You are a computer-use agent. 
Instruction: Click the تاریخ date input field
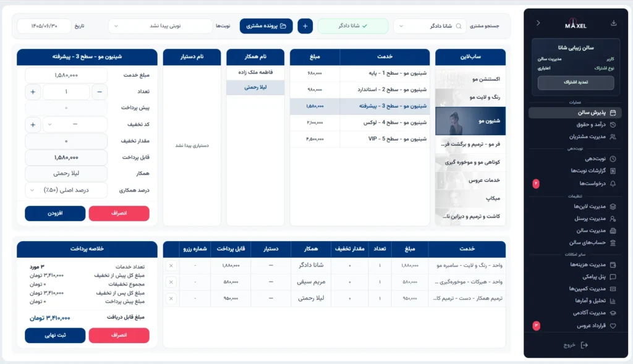(x=44, y=26)
